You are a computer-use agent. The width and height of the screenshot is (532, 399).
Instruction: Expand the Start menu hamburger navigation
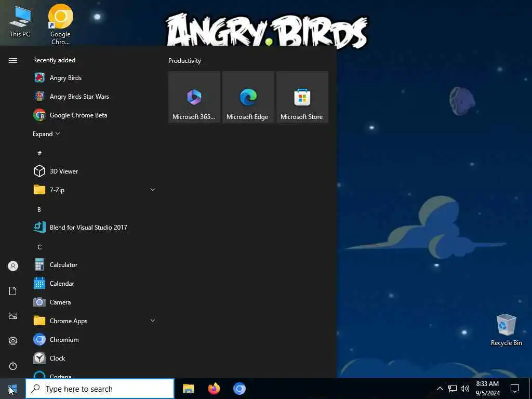point(13,60)
